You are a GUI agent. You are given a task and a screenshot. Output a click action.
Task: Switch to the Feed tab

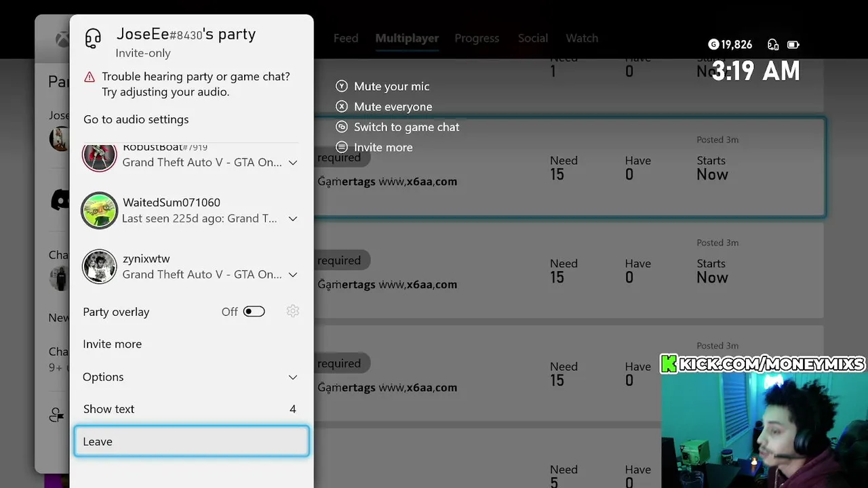click(x=346, y=38)
